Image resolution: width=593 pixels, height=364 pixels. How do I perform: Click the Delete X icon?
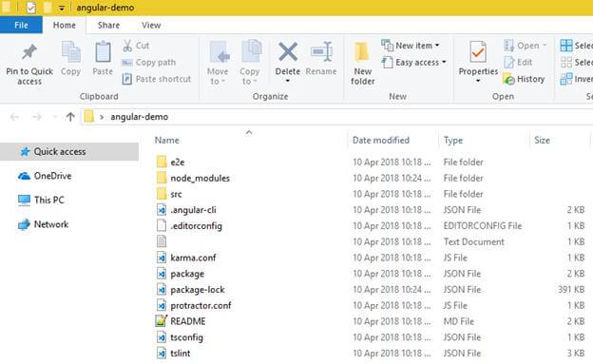288,51
